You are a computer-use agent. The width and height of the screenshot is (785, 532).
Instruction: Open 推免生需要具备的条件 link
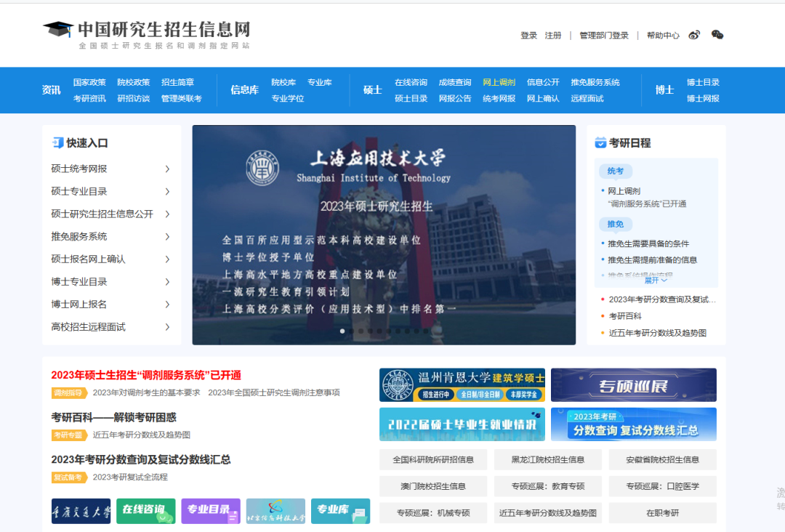tap(648, 243)
